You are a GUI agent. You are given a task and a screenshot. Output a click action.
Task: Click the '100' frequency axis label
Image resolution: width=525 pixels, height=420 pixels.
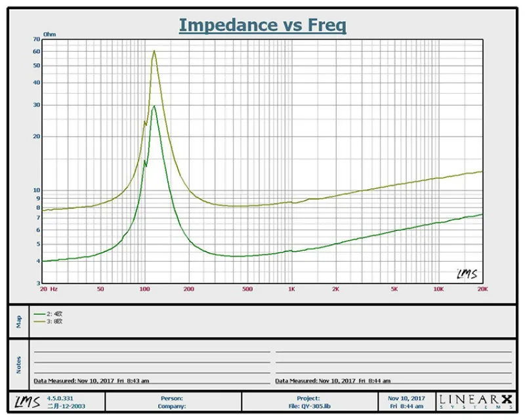point(144,289)
